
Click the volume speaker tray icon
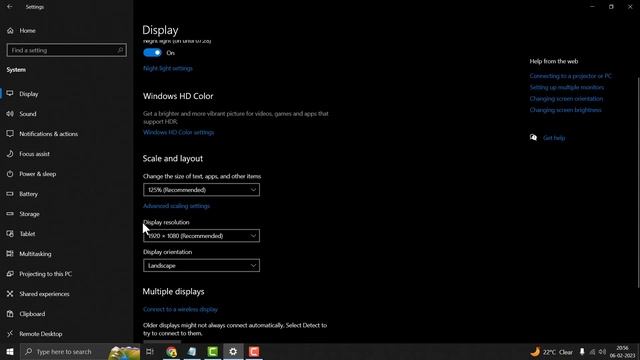coord(602,352)
